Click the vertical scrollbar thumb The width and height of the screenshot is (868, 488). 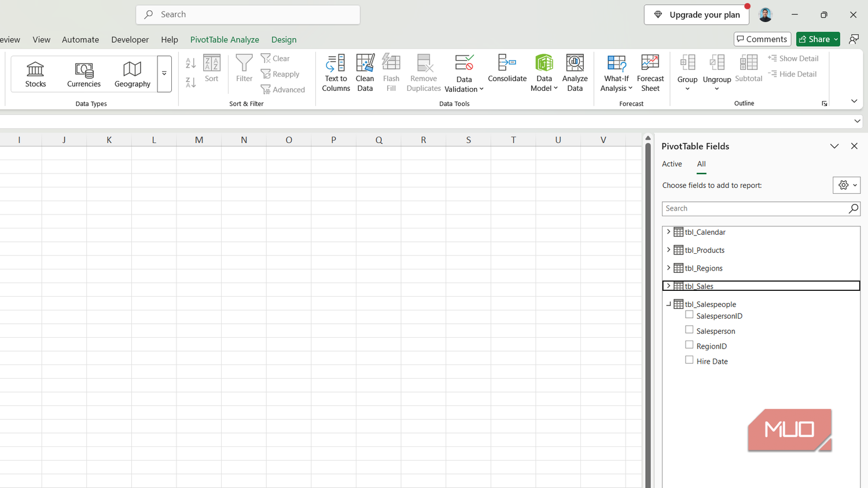click(x=648, y=315)
